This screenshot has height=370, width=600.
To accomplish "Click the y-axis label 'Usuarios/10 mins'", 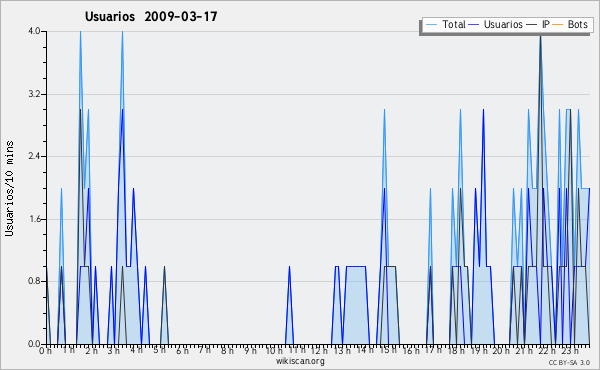I will pyautogui.click(x=9, y=189).
